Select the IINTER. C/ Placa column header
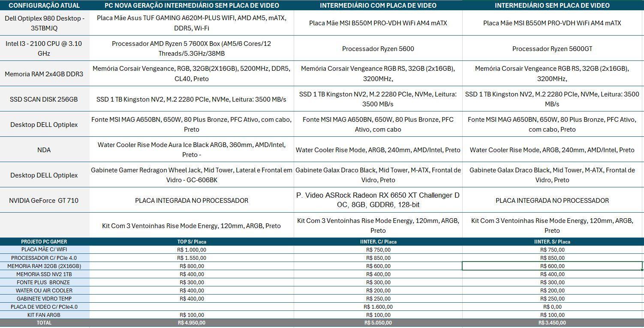The height and width of the screenshot is (328, 644). click(378, 241)
